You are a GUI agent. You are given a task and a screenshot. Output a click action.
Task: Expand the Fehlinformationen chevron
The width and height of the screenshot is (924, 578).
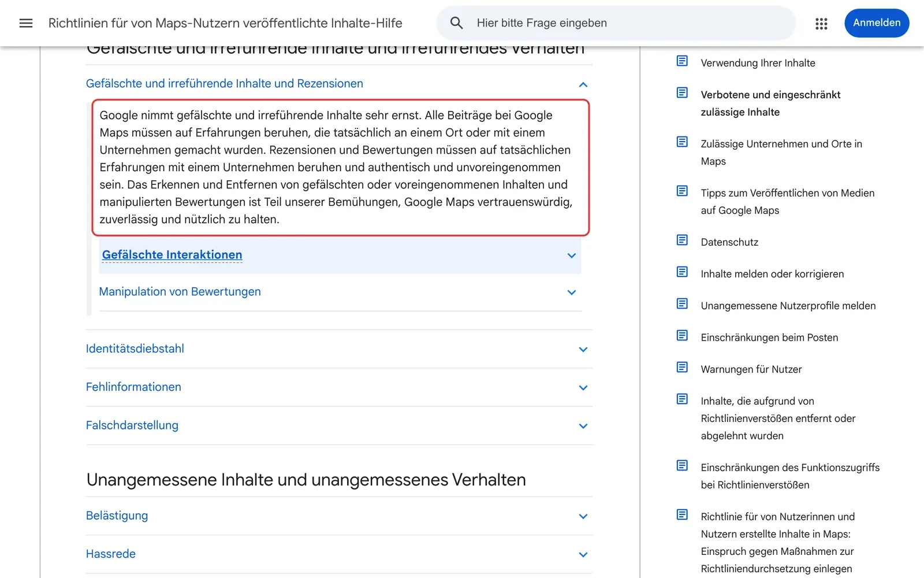pyautogui.click(x=583, y=388)
